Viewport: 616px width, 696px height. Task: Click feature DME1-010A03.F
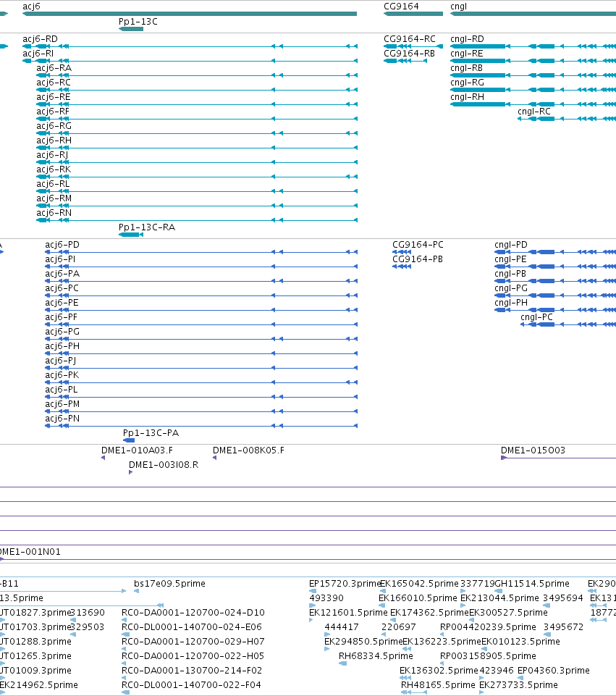(137, 450)
